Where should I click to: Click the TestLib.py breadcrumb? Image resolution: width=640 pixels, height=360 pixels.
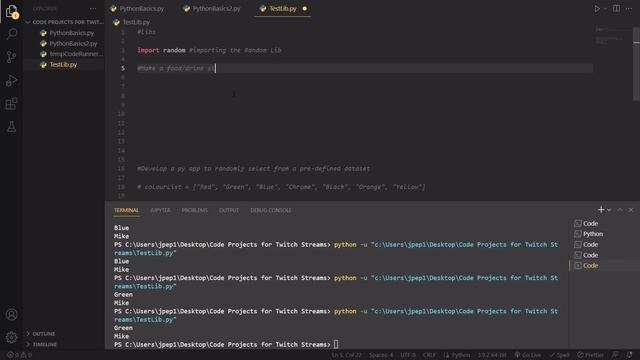(136, 22)
